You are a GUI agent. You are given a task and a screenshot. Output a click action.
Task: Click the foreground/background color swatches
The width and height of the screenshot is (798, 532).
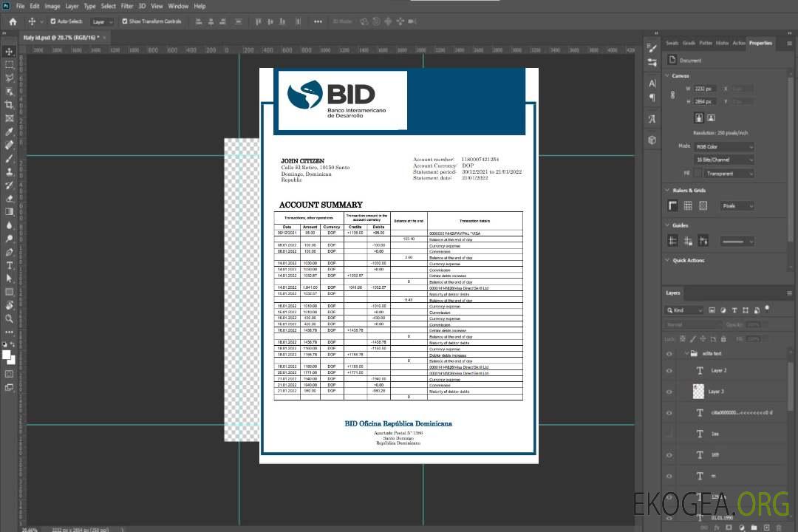9,357
